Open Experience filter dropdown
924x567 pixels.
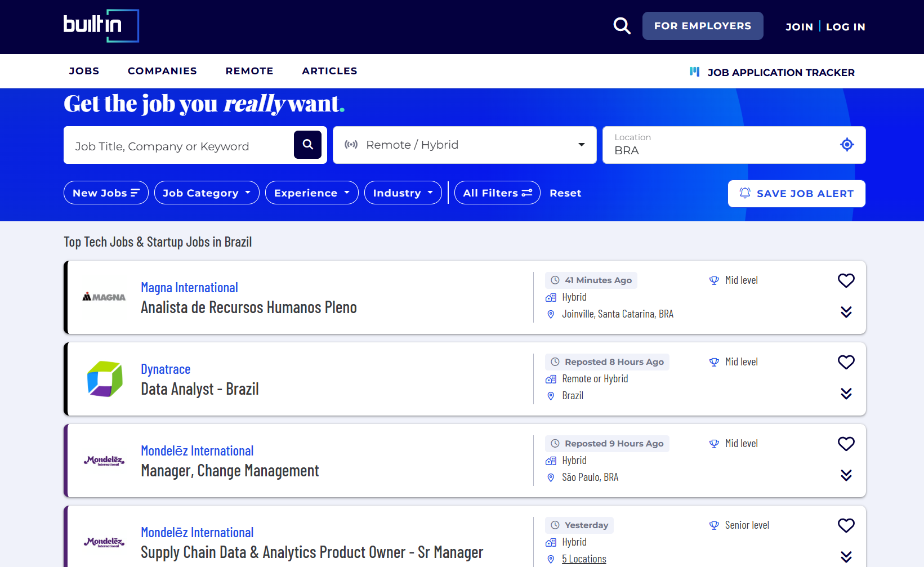coord(311,193)
